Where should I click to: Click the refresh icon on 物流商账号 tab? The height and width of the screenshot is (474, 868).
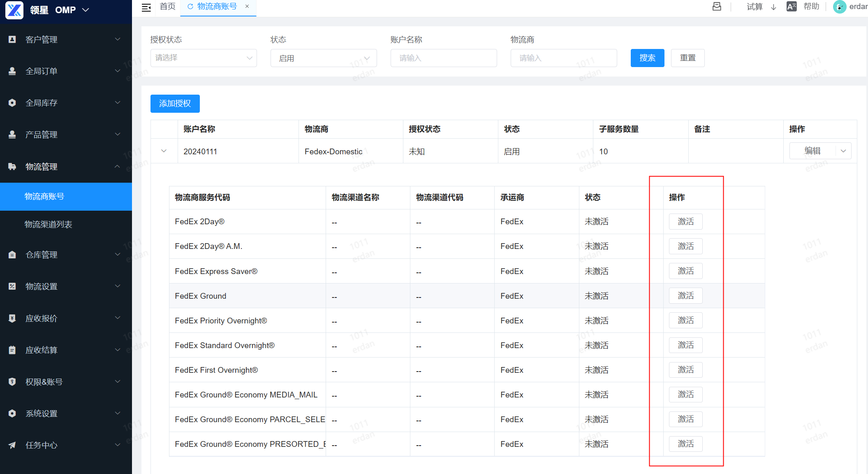pos(190,7)
